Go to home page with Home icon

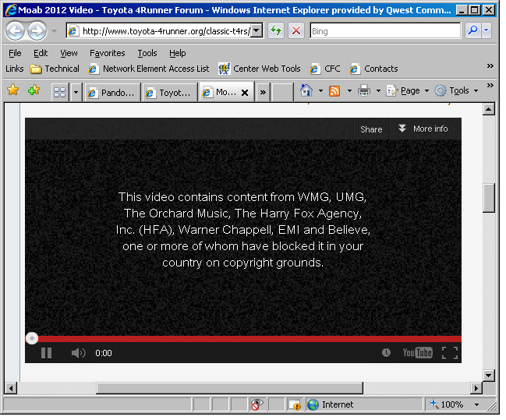click(x=306, y=90)
